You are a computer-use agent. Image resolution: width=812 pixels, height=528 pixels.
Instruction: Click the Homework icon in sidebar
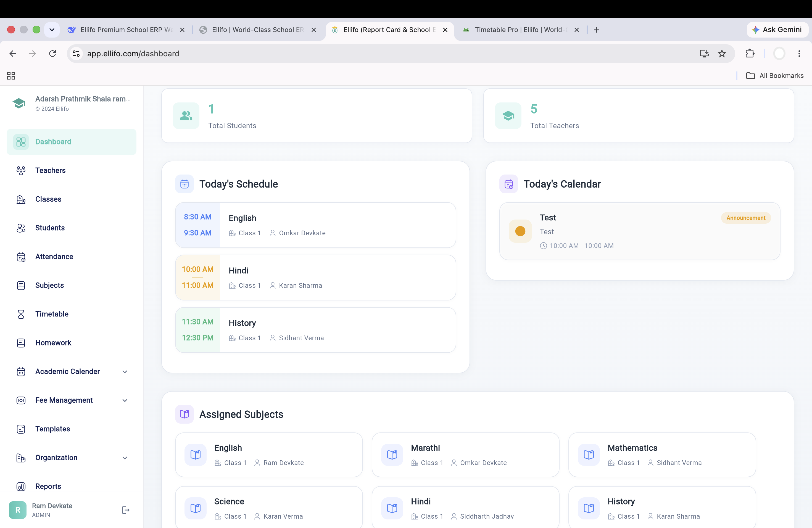pyautogui.click(x=21, y=343)
